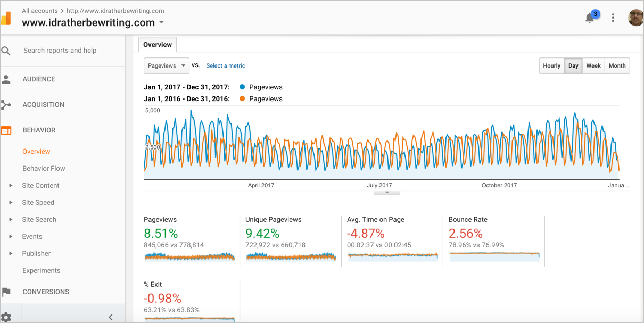Select the Bounce Rate sparkline
The width and height of the screenshot is (644, 323).
(x=494, y=256)
